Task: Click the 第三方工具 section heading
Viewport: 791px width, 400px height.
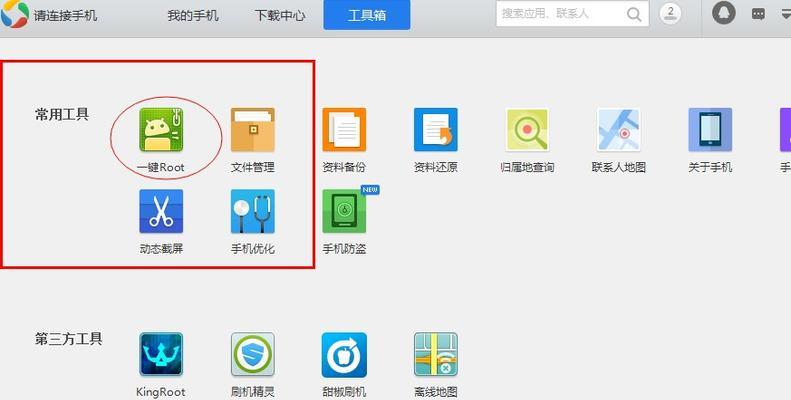Action: coord(69,339)
